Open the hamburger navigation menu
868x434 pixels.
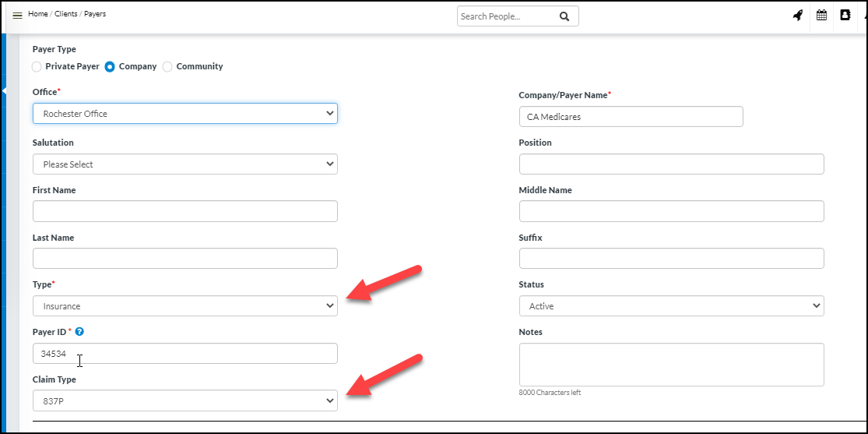click(x=17, y=16)
